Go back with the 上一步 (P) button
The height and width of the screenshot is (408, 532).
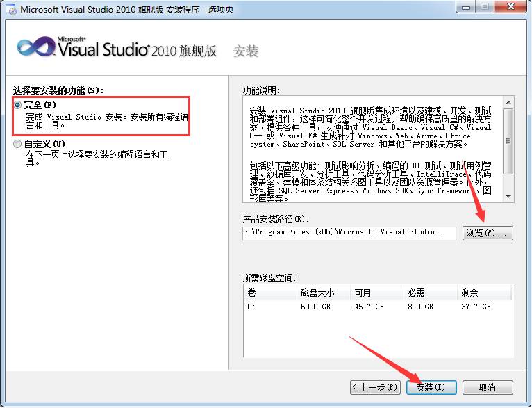coord(375,387)
